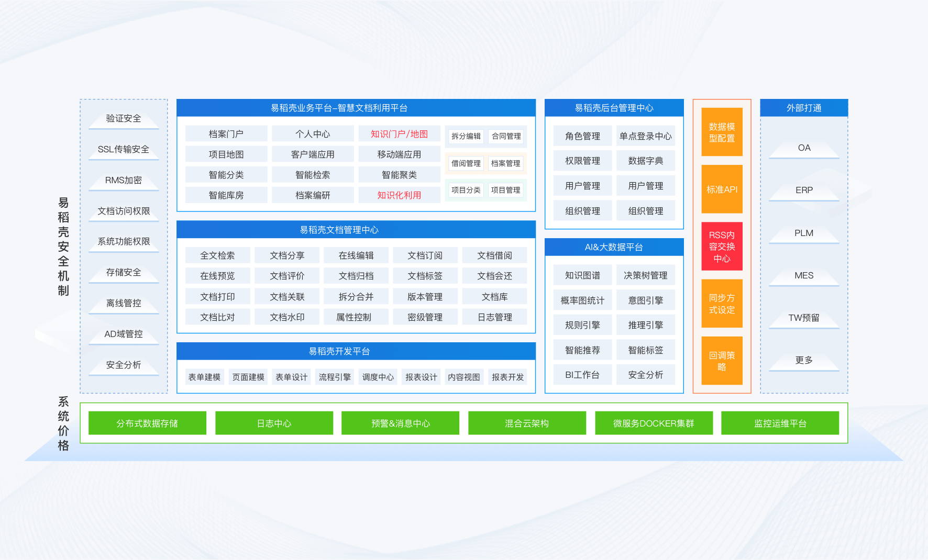Open the 单点登录中心 box
Screen dimensions: 928x560
click(645, 136)
